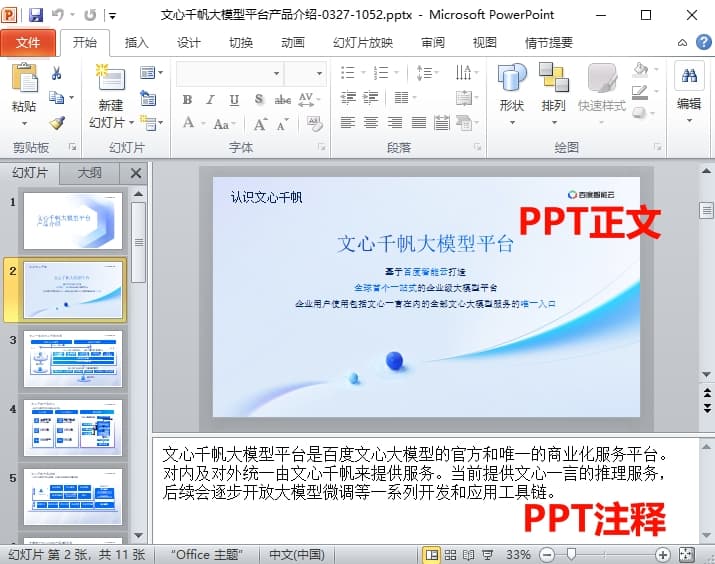Switch to the Slide Show (幻灯片放映) tab
Image resolution: width=715 pixels, height=564 pixels.
(363, 43)
